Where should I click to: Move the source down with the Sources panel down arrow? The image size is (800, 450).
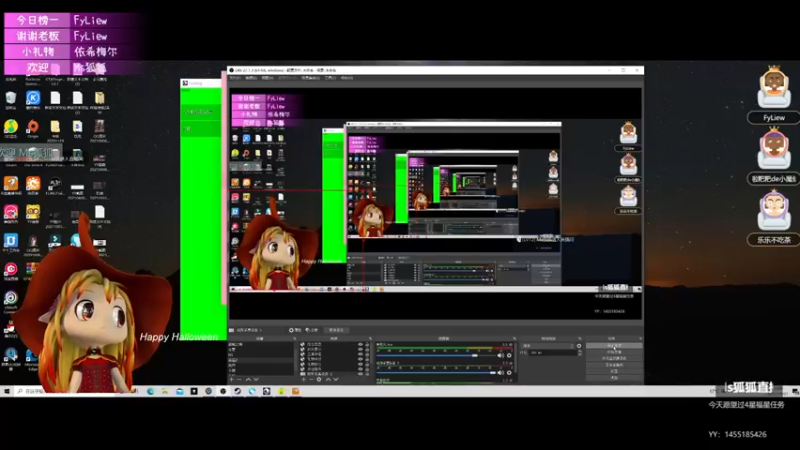pyautogui.click(x=336, y=379)
